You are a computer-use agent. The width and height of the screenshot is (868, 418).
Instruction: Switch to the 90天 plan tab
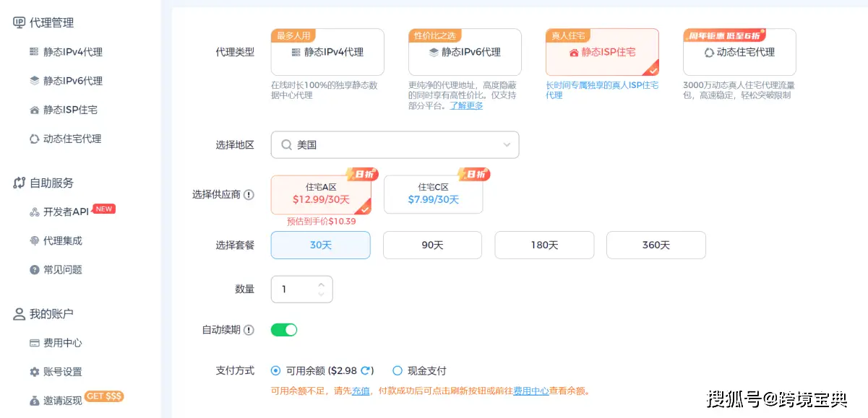[432, 245]
